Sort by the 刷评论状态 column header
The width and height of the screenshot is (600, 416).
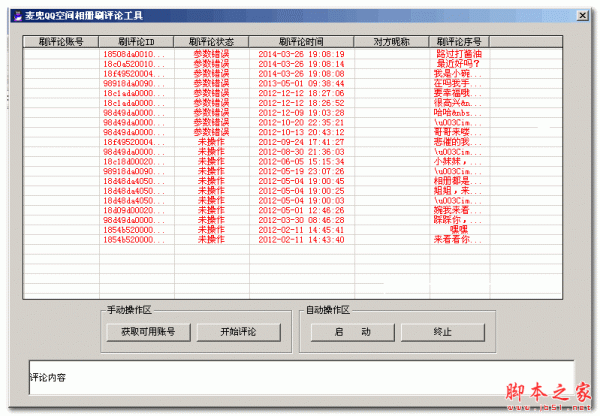click(211, 42)
